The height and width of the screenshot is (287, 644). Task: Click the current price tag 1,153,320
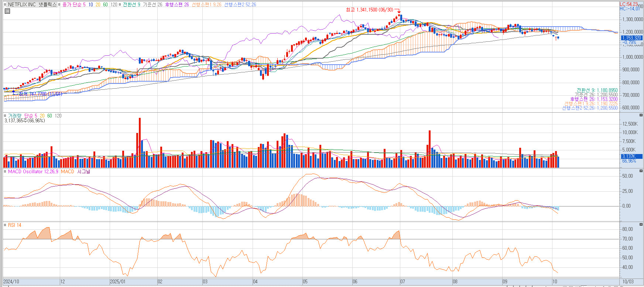(631, 38)
